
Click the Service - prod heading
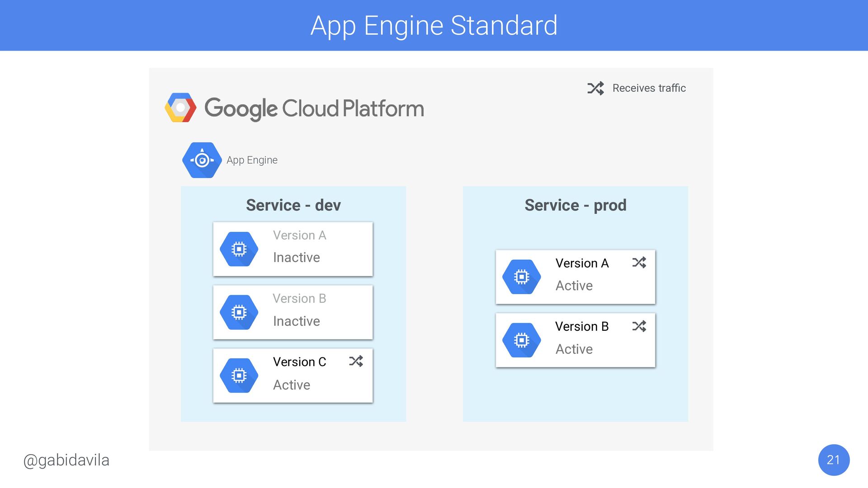pos(576,205)
